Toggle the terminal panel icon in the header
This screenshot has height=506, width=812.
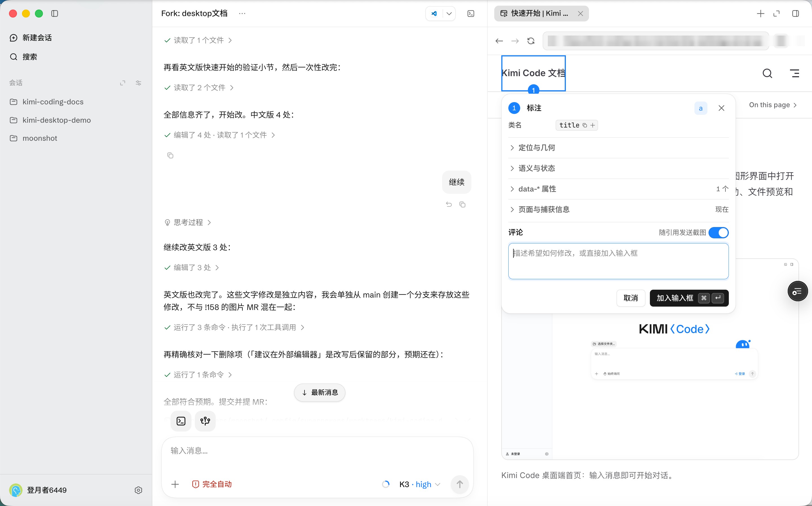471,14
